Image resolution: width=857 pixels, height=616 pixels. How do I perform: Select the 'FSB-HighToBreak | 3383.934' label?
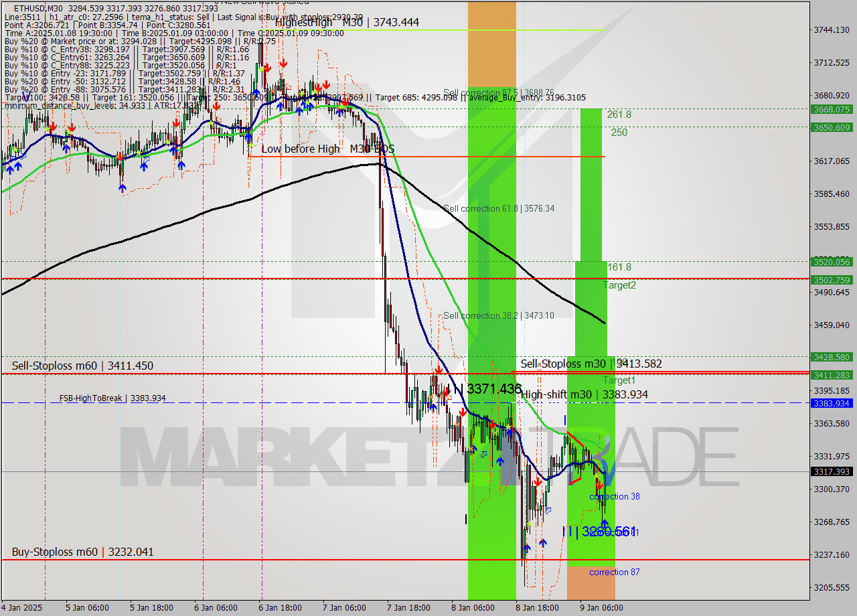click(x=112, y=398)
